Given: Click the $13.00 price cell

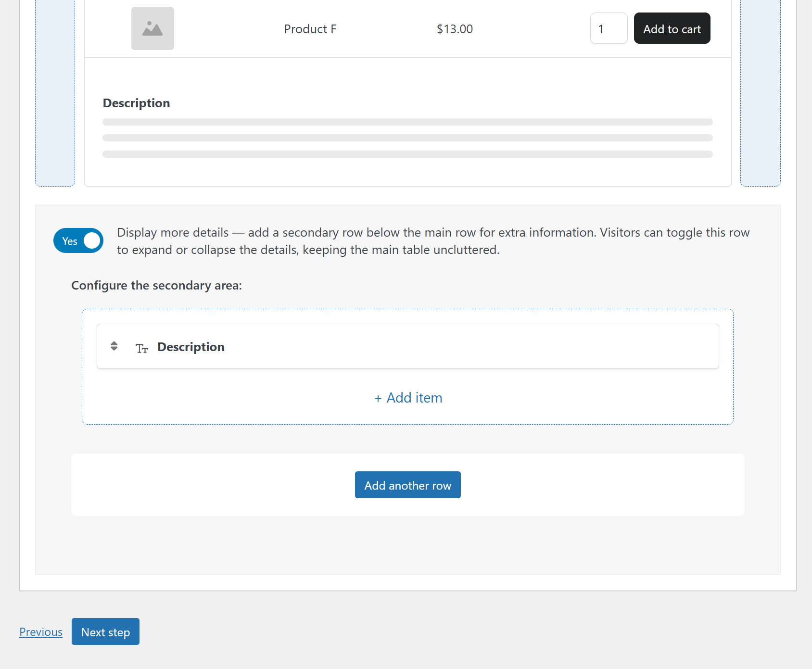Looking at the screenshot, I should pos(455,29).
